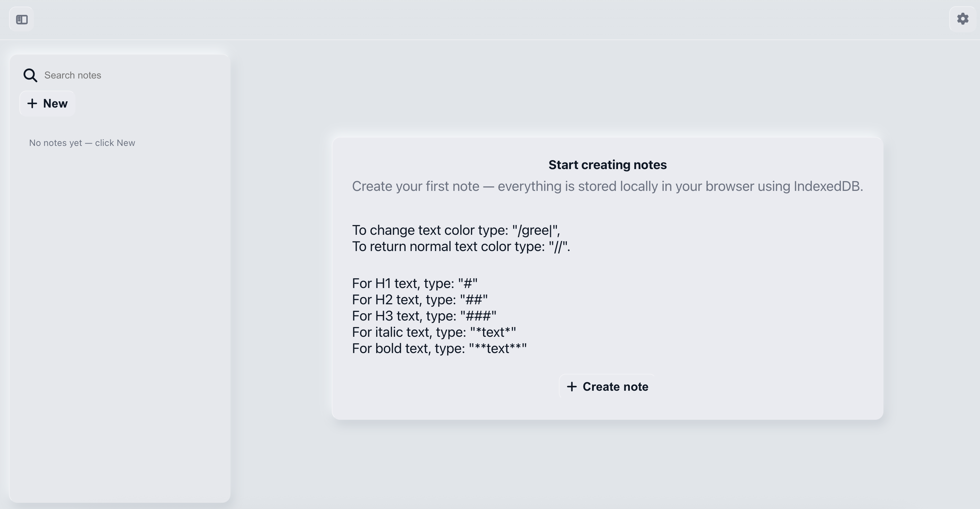The width and height of the screenshot is (980, 509).
Task: Click the "For bold text" hint line
Action: point(439,349)
